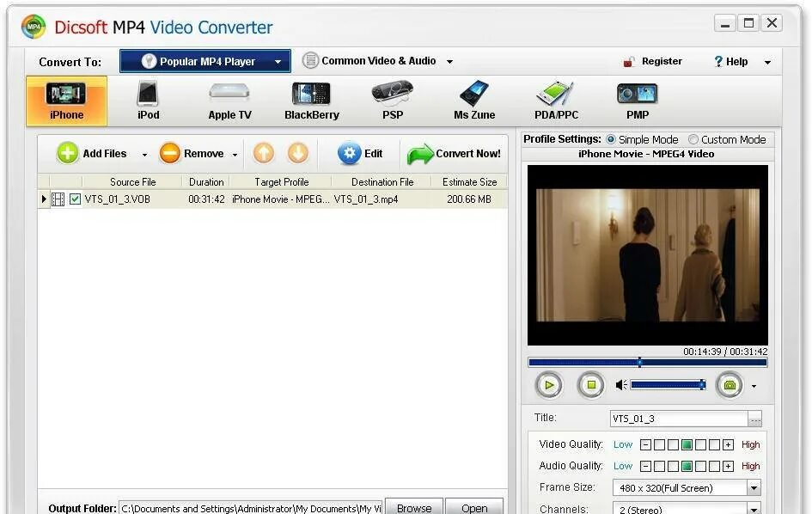Click the Title text field
The image size is (812, 514).
pos(679,419)
